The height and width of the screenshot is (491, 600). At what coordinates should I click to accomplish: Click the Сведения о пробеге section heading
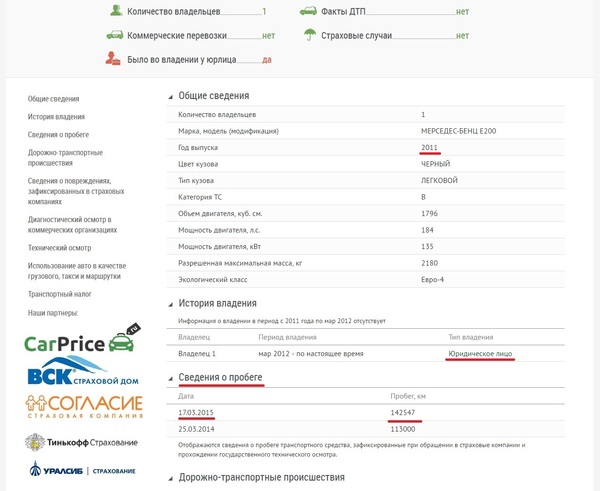pyautogui.click(x=220, y=377)
